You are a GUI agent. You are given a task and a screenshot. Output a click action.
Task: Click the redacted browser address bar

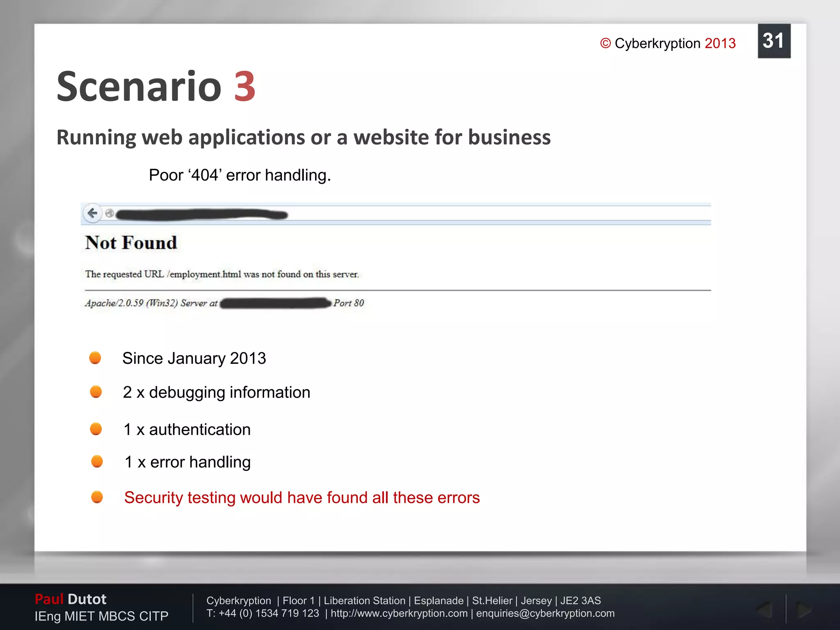[x=202, y=214]
